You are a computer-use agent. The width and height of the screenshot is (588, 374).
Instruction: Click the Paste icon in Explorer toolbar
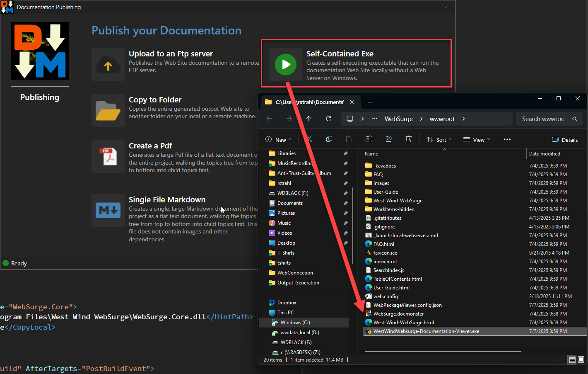(349, 139)
